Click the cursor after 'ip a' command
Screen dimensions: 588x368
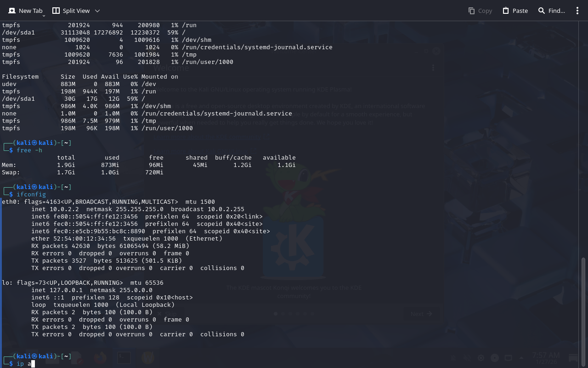point(33,364)
